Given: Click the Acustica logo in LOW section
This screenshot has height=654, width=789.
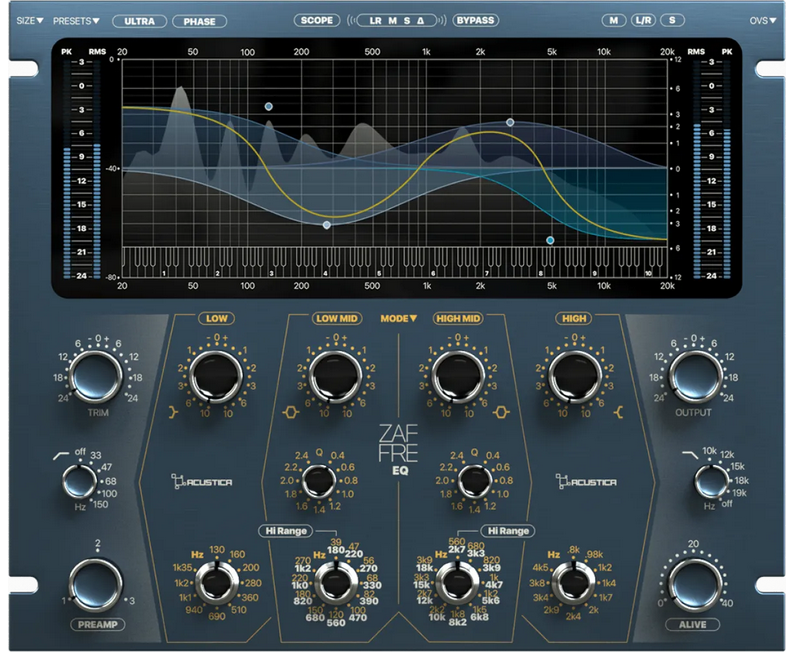Looking at the screenshot, I should tap(202, 481).
